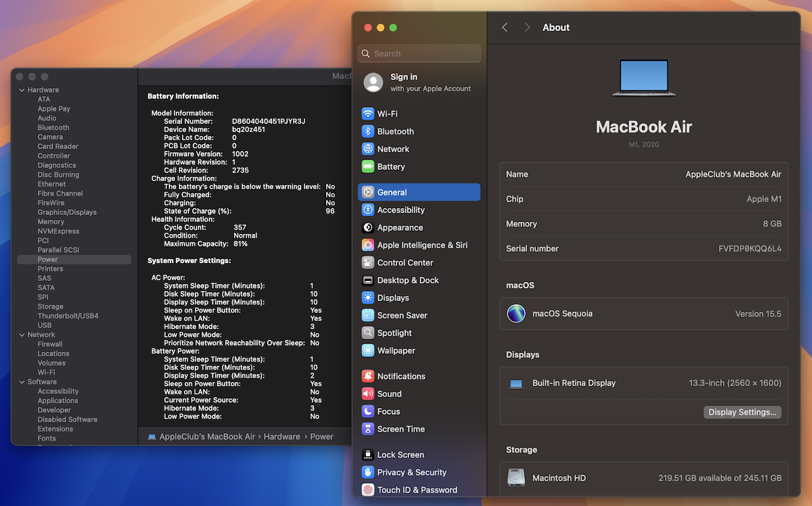Select NVMExpress in System Information sidebar
The image size is (812, 506).
58,231
